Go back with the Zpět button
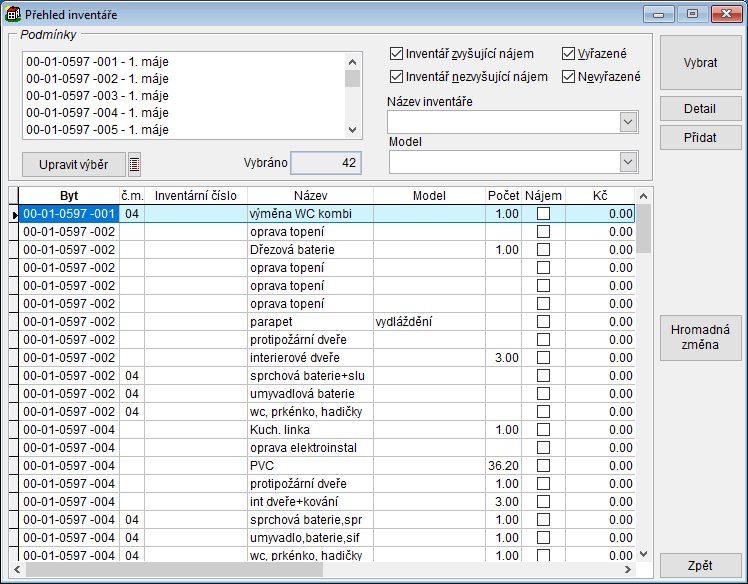The image size is (748, 584). coord(700,566)
